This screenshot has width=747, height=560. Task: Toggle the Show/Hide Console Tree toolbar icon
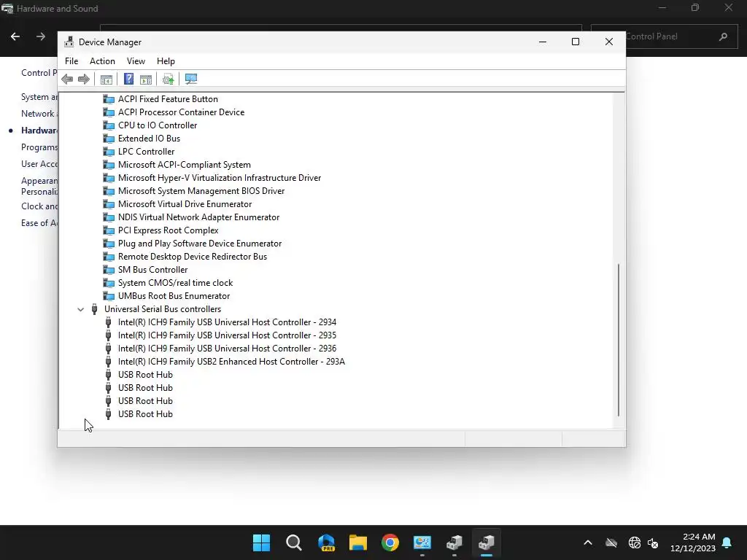pyautogui.click(x=107, y=79)
